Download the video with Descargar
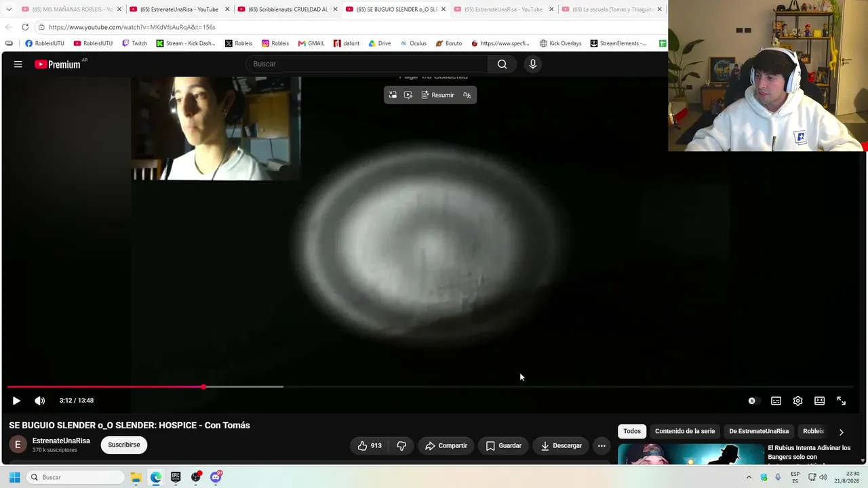Image resolution: width=868 pixels, height=488 pixels. tap(561, 445)
